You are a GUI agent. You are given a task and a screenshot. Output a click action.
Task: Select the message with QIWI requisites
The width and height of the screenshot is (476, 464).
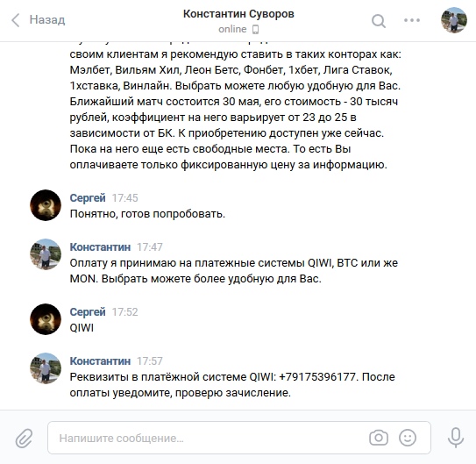point(232,385)
